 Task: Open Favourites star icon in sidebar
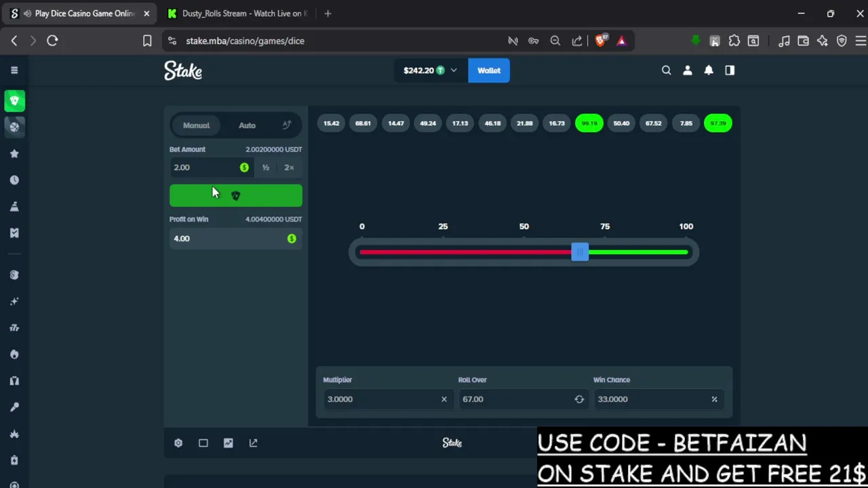14,153
